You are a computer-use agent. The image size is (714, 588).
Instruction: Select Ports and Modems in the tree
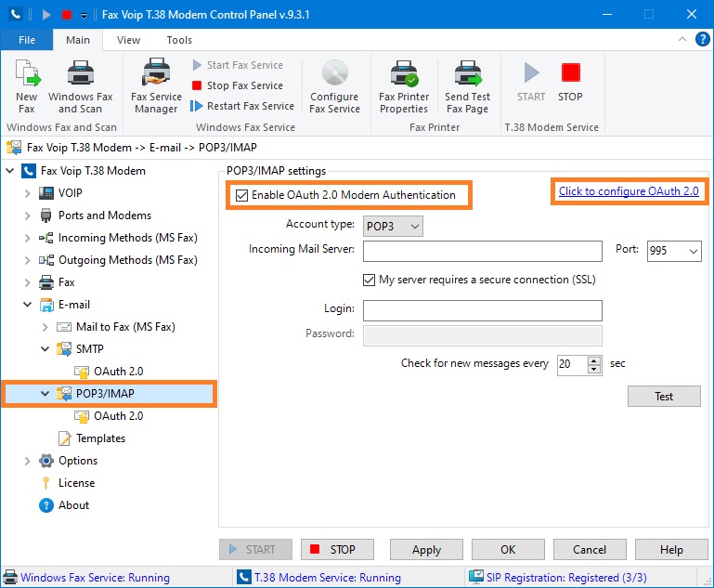tap(105, 216)
